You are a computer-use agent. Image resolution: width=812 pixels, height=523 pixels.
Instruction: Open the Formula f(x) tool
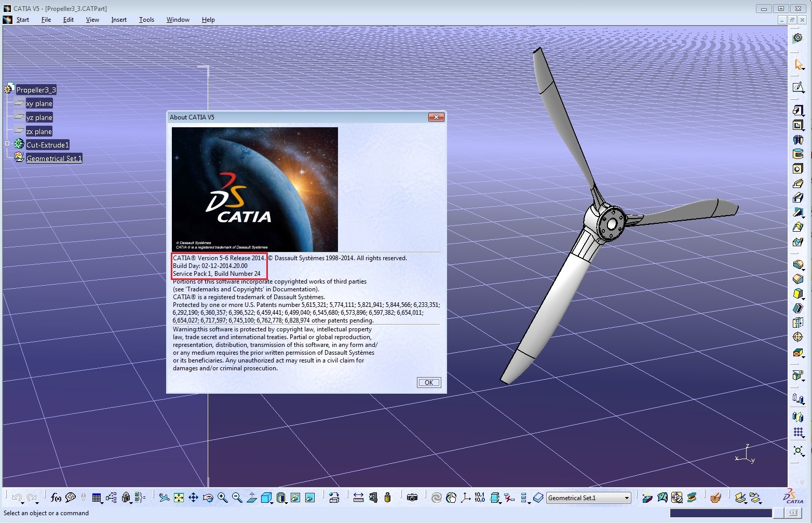pyautogui.click(x=56, y=498)
